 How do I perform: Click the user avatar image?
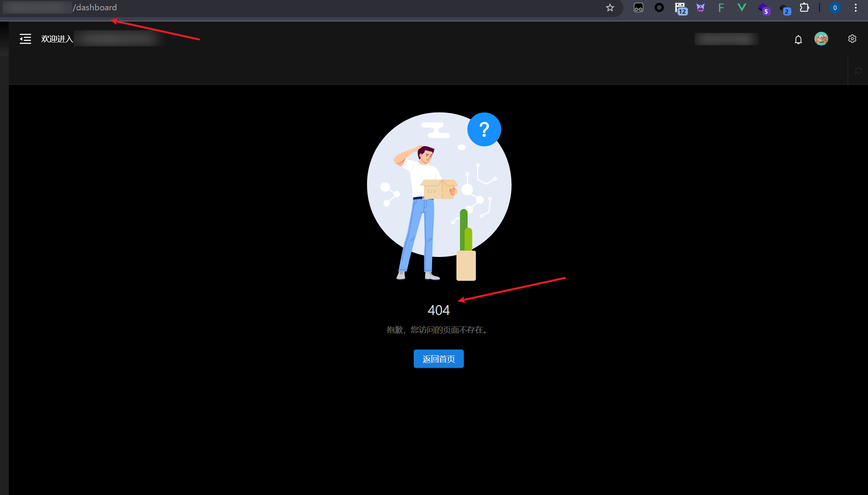pyautogui.click(x=821, y=39)
